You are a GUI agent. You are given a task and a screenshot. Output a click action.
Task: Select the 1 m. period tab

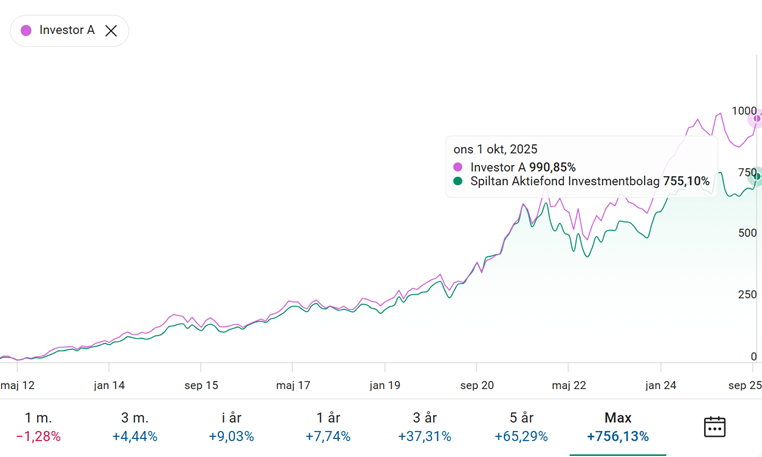pos(38,427)
